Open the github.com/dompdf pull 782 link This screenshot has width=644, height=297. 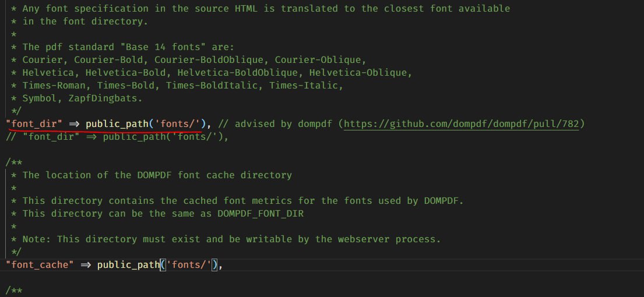pos(461,123)
